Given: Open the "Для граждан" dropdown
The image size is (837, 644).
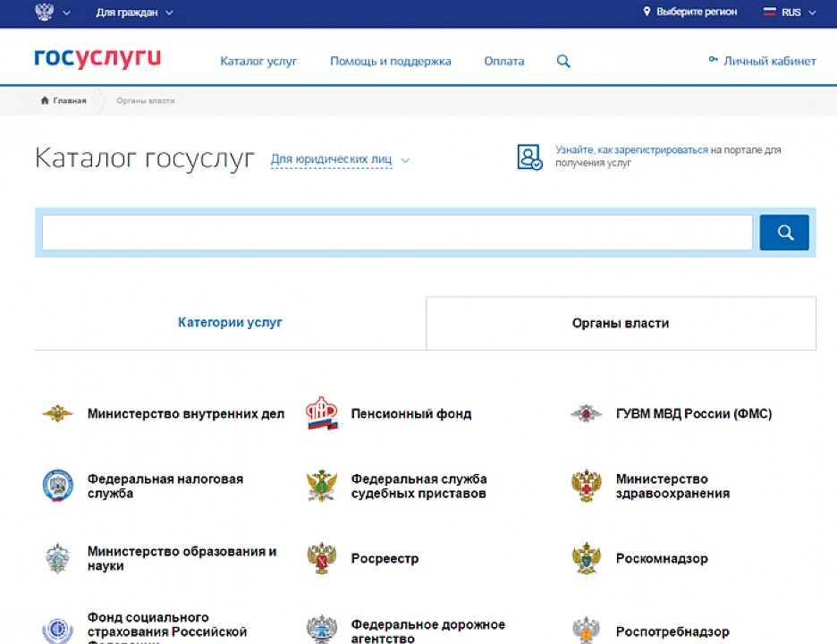Looking at the screenshot, I should [134, 13].
